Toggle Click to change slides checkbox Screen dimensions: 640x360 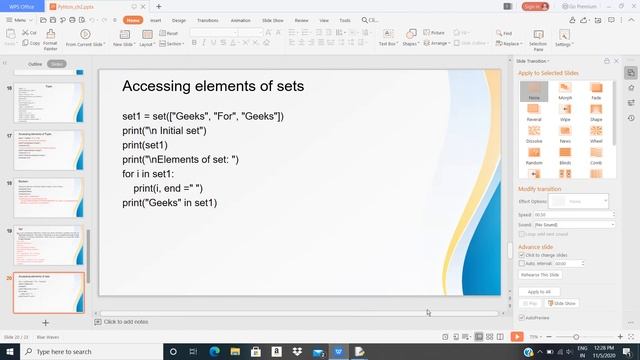[522, 255]
